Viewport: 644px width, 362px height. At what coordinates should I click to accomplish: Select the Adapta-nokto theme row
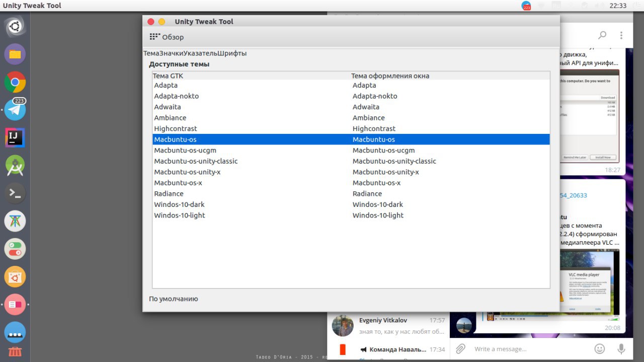coord(351,96)
